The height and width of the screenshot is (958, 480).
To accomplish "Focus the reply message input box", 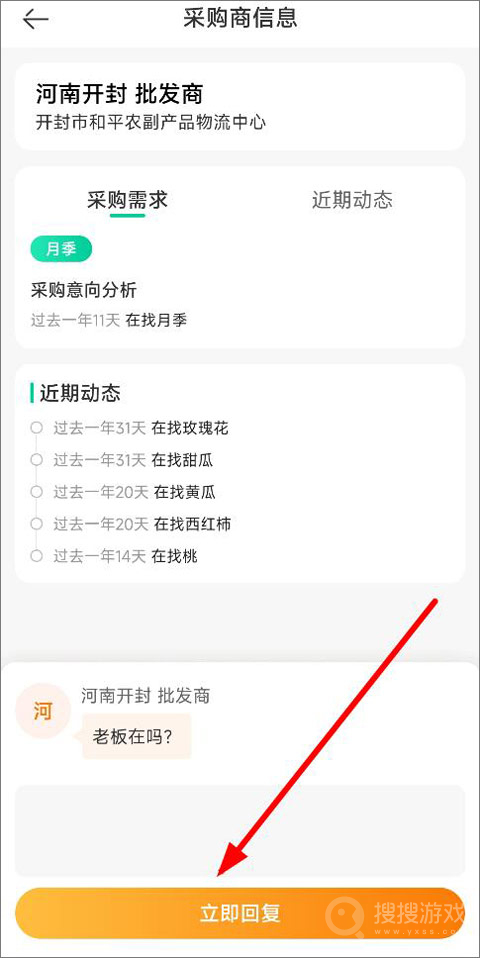I will pos(240,831).
